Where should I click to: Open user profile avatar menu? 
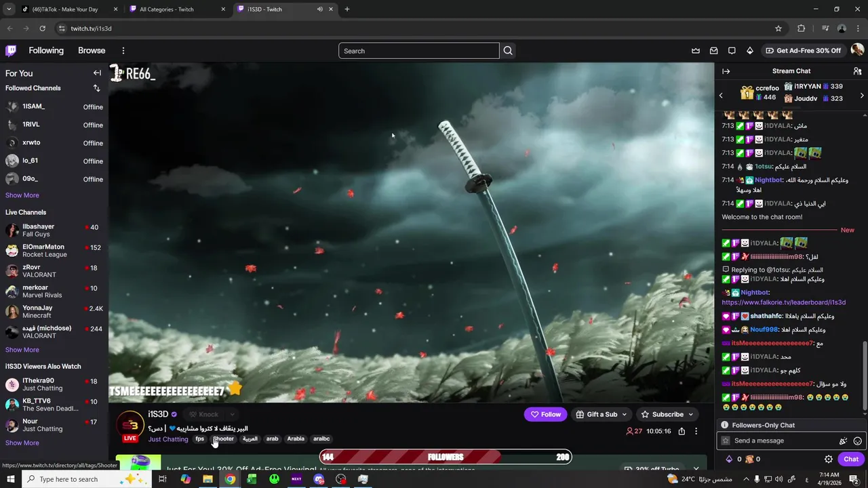857,50
